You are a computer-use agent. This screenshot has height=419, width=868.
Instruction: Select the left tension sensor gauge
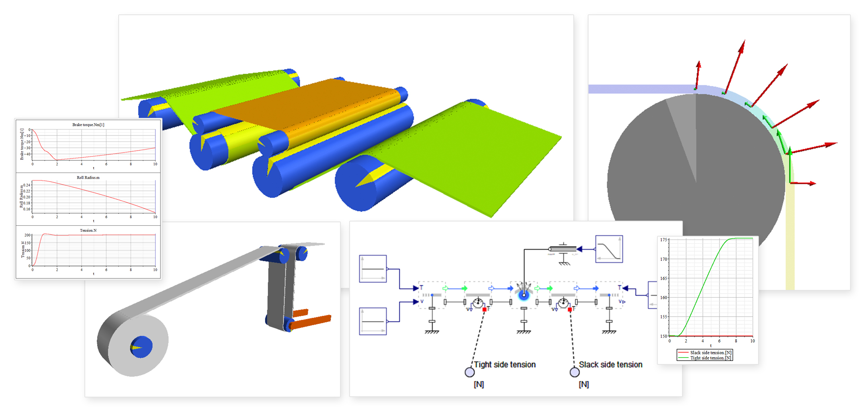478,303
